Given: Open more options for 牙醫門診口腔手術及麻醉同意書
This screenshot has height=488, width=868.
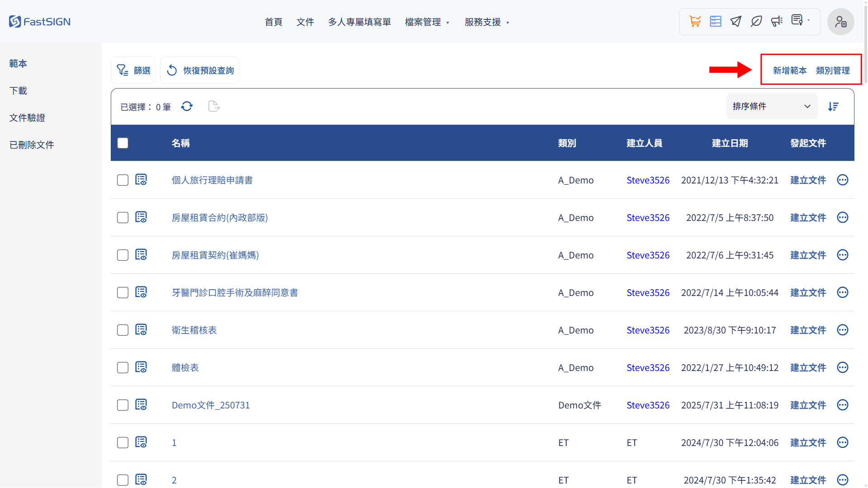Looking at the screenshot, I should point(842,292).
